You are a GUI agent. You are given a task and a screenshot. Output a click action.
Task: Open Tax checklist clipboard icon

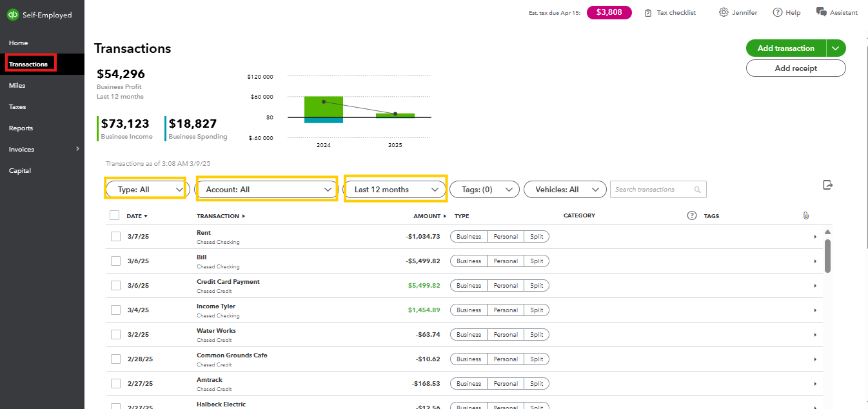(648, 13)
